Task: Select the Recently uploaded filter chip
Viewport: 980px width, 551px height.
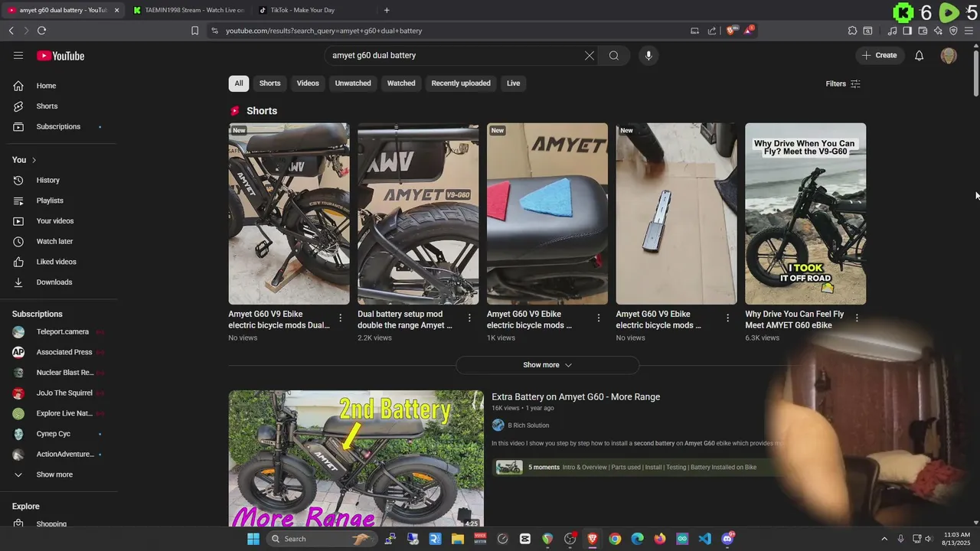Action: [x=461, y=83]
